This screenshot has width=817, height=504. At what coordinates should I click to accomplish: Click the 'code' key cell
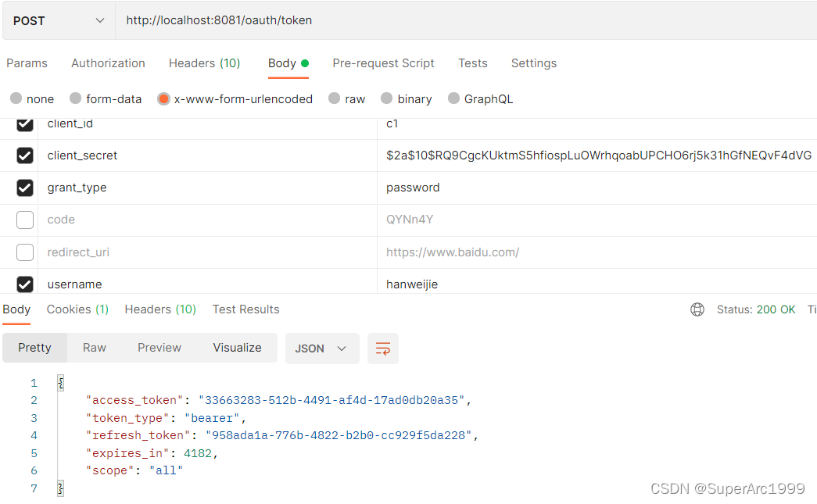(x=207, y=220)
